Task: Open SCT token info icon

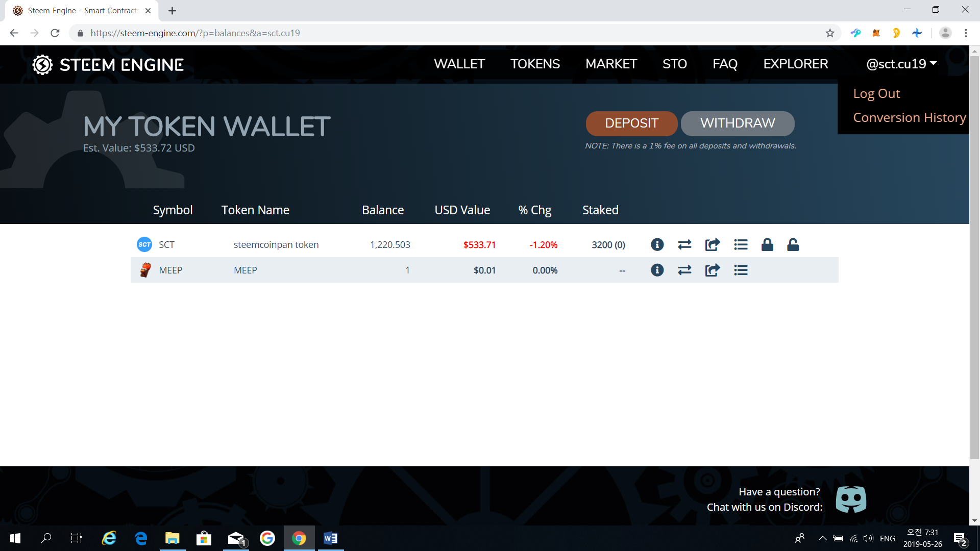Action: (657, 244)
